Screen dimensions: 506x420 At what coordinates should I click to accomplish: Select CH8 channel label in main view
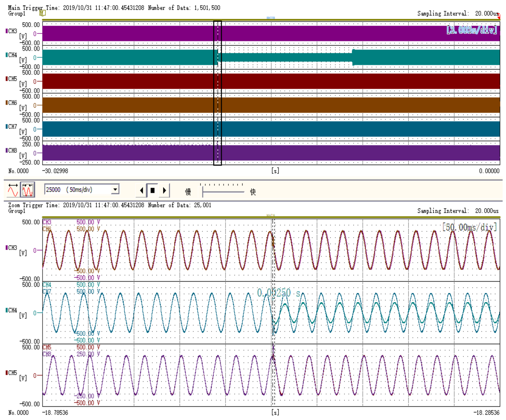pos(12,150)
